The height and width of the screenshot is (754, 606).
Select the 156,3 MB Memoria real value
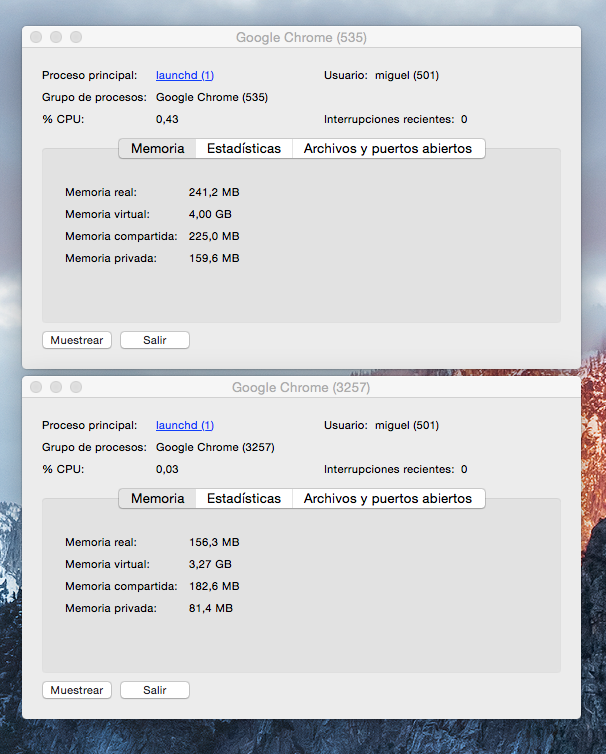click(214, 542)
